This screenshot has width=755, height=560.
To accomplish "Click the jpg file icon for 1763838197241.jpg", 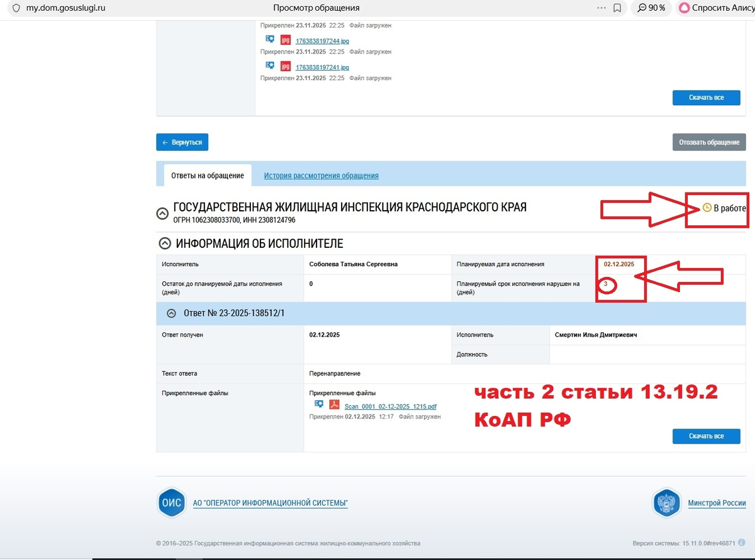I will (286, 66).
